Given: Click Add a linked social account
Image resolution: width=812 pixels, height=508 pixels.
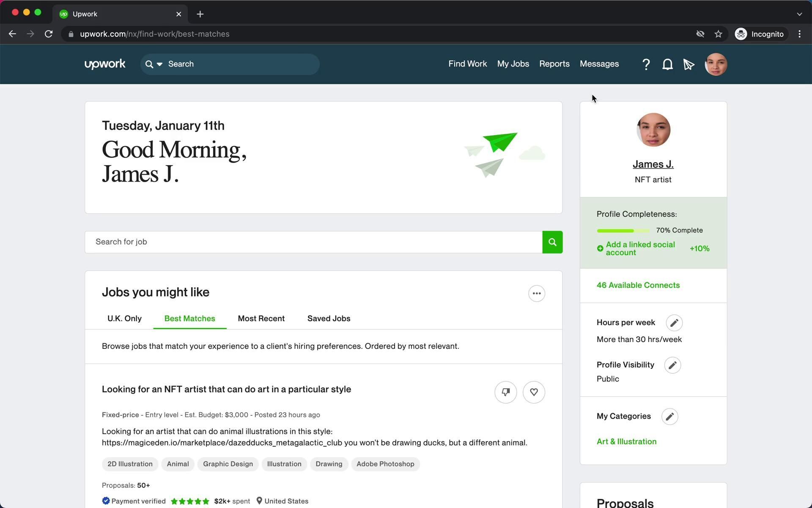Looking at the screenshot, I should click(x=640, y=248).
